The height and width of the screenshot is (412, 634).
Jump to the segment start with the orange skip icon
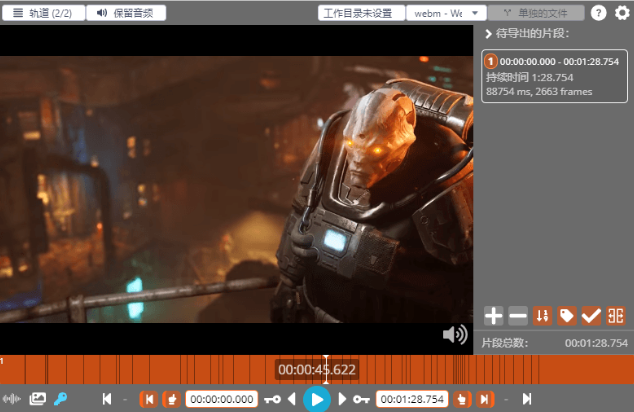pos(149,399)
